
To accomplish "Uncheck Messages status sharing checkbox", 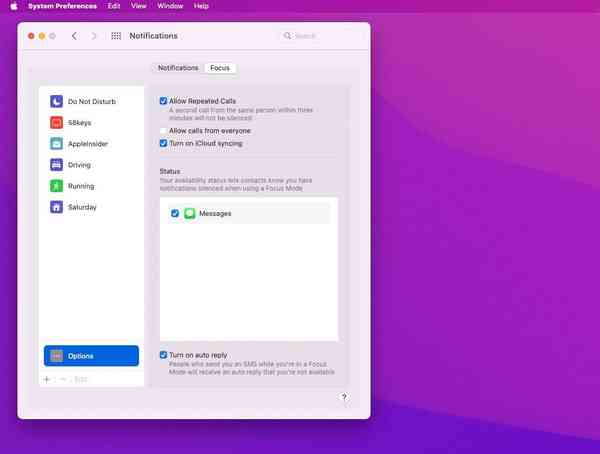I will point(175,213).
